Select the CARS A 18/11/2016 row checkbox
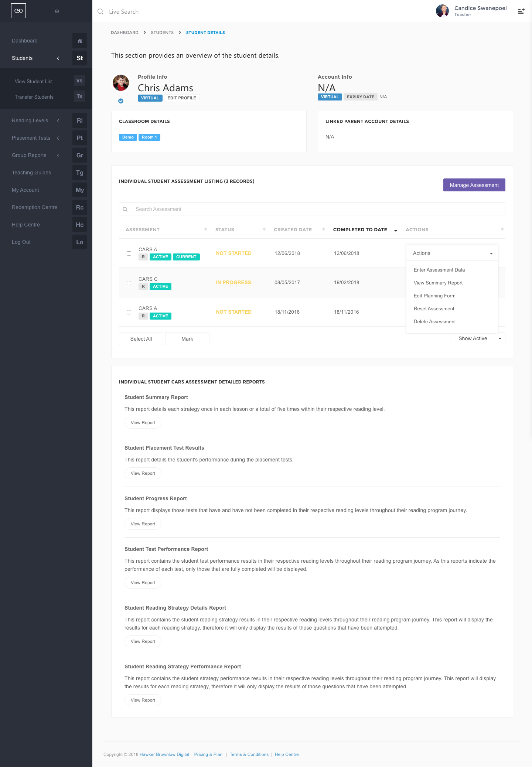The image size is (532, 767). click(x=129, y=312)
